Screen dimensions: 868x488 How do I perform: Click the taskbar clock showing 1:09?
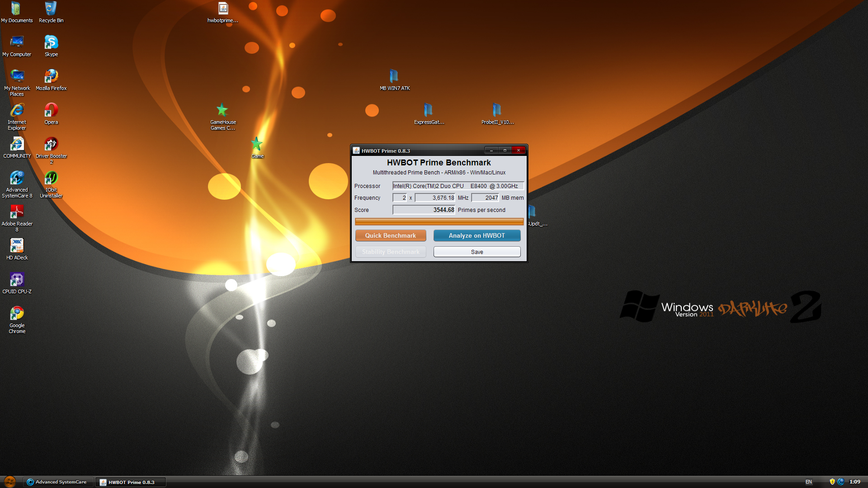(854, 482)
